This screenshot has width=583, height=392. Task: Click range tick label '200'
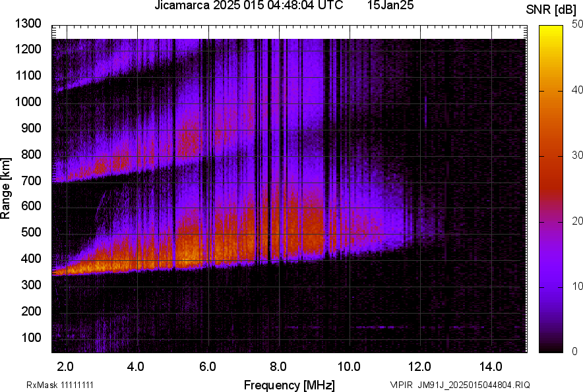tap(31, 311)
